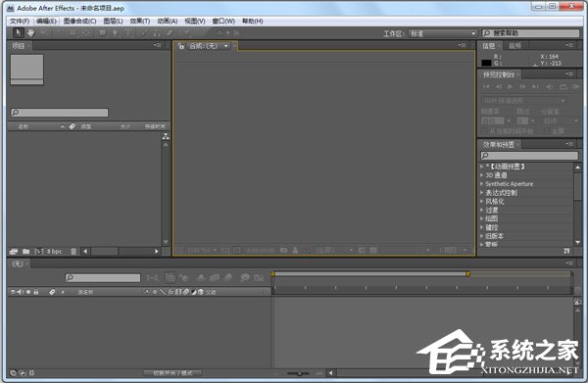The image size is (588, 383).
Task: Toggle the loop playback icon
Action: tap(563, 86)
